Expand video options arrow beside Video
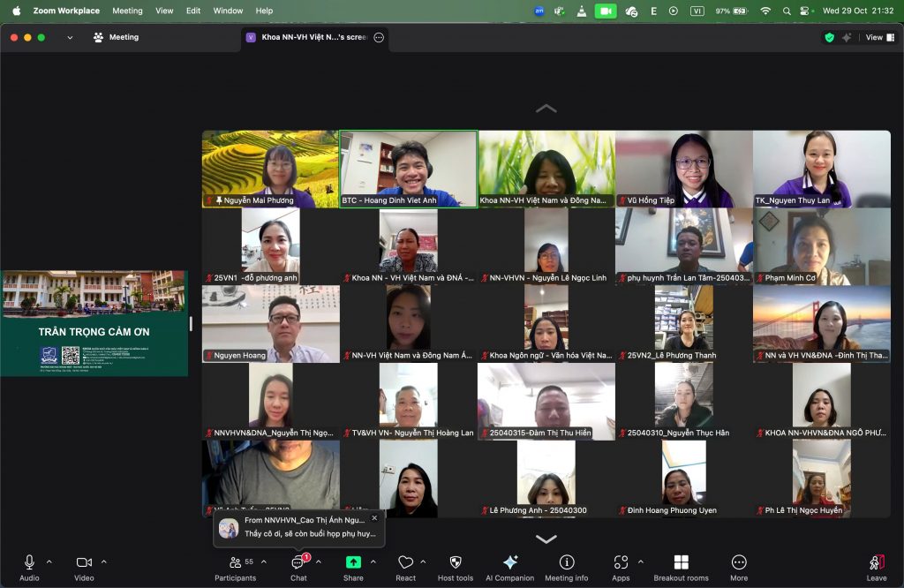 (104, 562)
